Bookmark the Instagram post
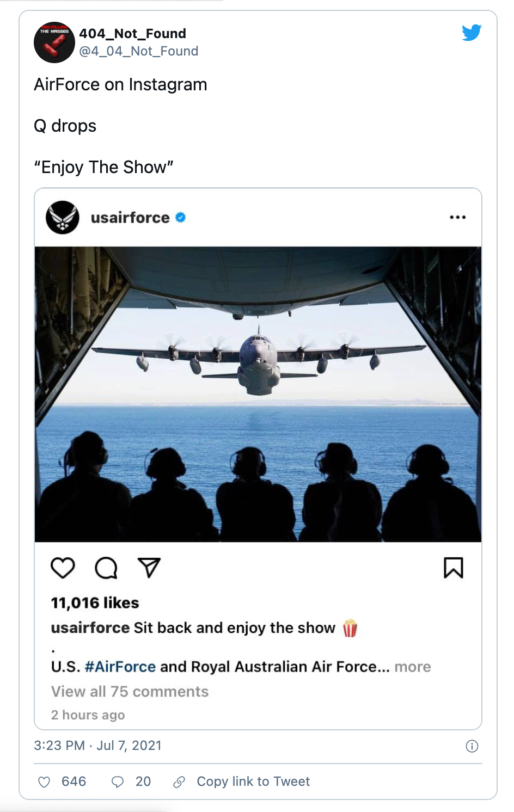Screen dimensions: 514x812 453,568
